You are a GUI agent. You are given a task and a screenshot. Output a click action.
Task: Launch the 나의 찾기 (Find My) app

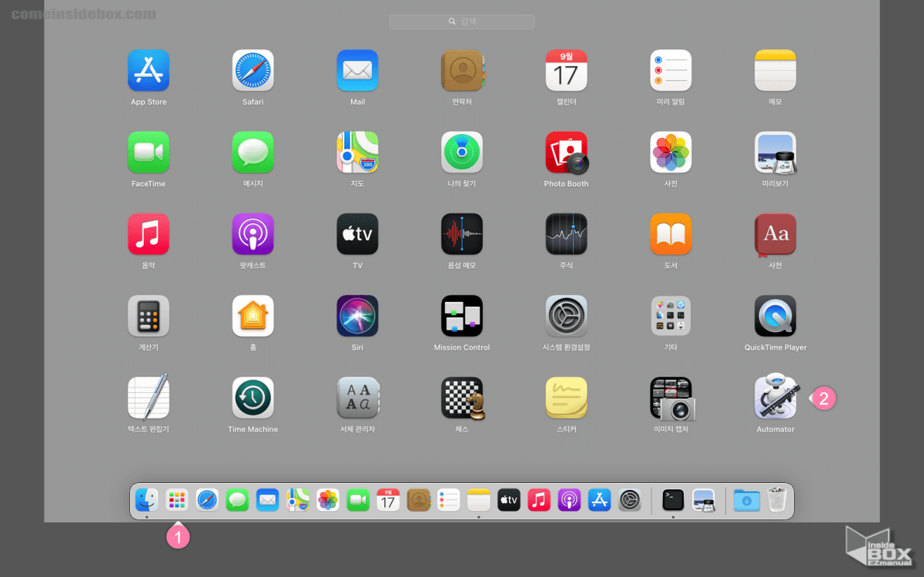462,153
